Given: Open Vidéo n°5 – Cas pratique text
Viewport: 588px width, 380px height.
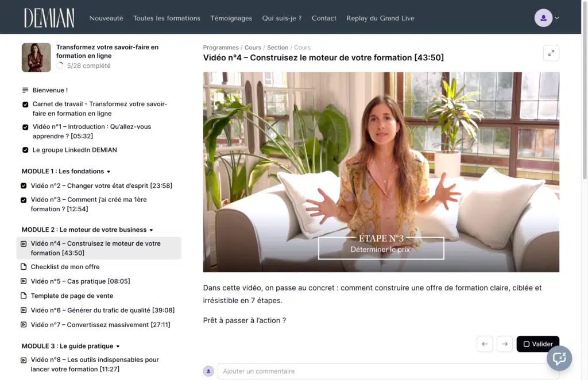Looking at the screenshot, I should coord(80,281).
